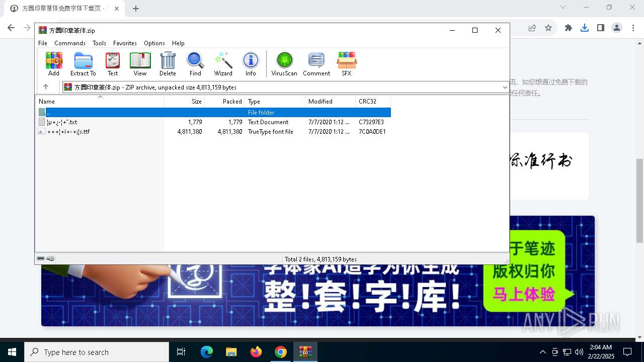
Task: Open File Explorer from taskbar
Action: coord(231,352)
